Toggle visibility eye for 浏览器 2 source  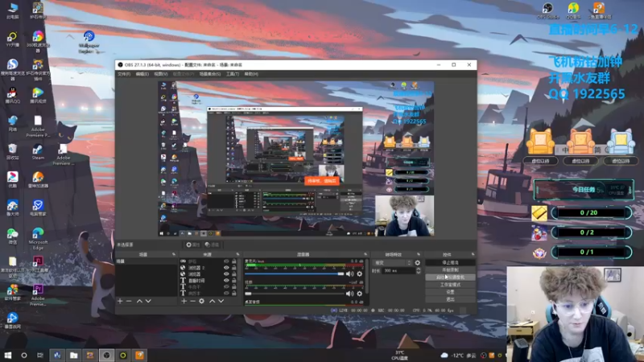point(226,268)
